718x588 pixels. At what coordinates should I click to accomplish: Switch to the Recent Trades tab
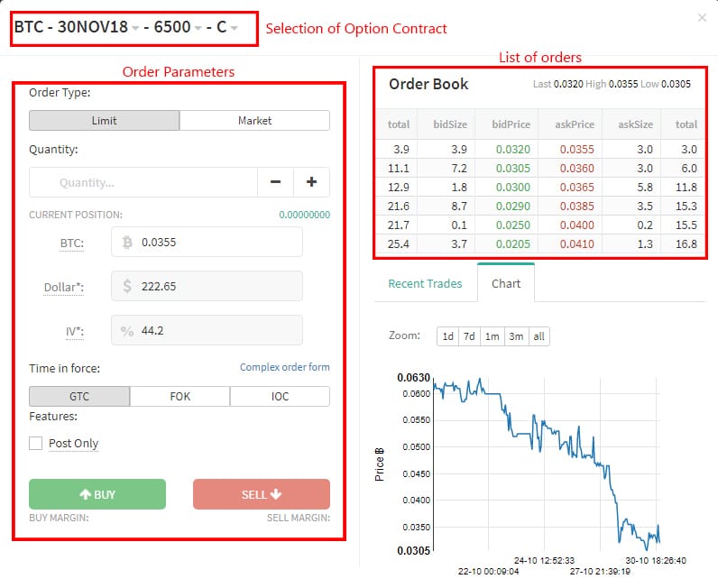pyautogui.click(x=425, y=283)
